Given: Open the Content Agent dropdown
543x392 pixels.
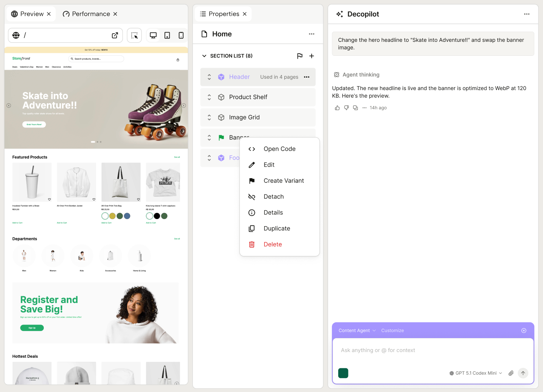Looking at the screenshot, I should [x=356, y=331].
